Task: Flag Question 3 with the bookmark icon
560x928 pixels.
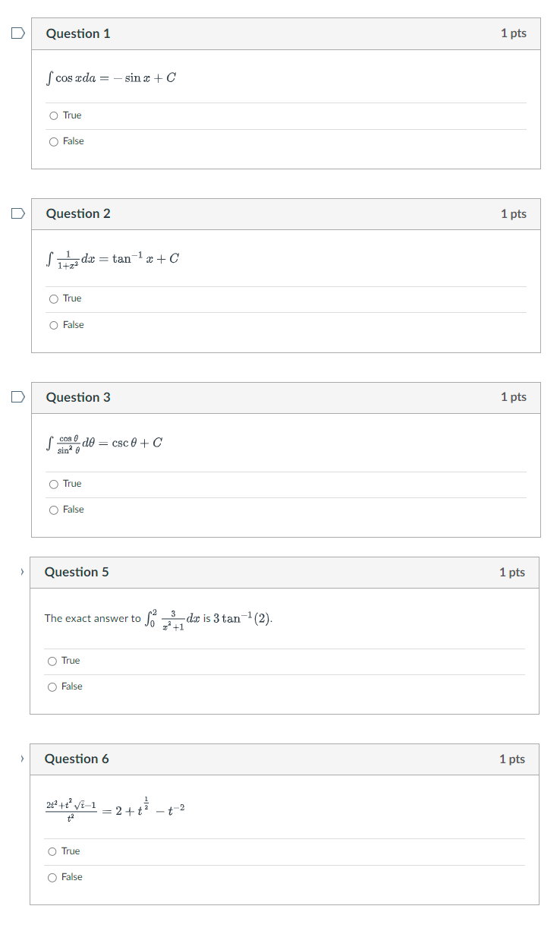Action: pyautogui.click(x=17, y=396)
